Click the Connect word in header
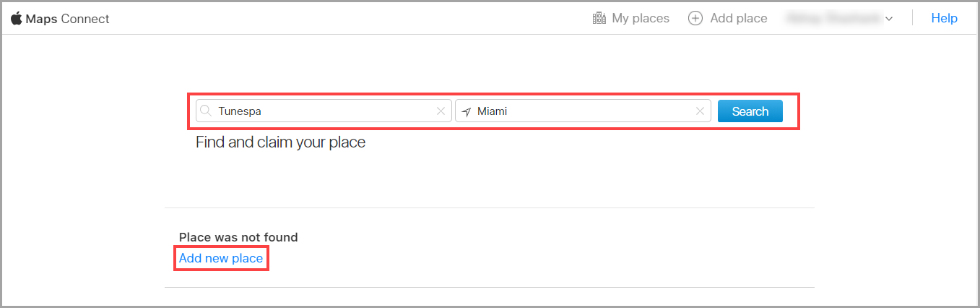This screenshot has height=308, width=980. (85, 19)
